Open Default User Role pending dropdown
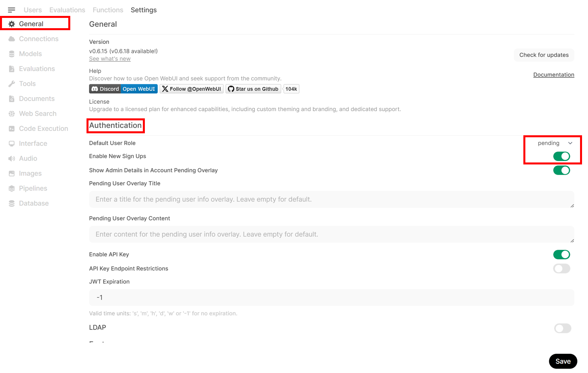 pos(555,143)
